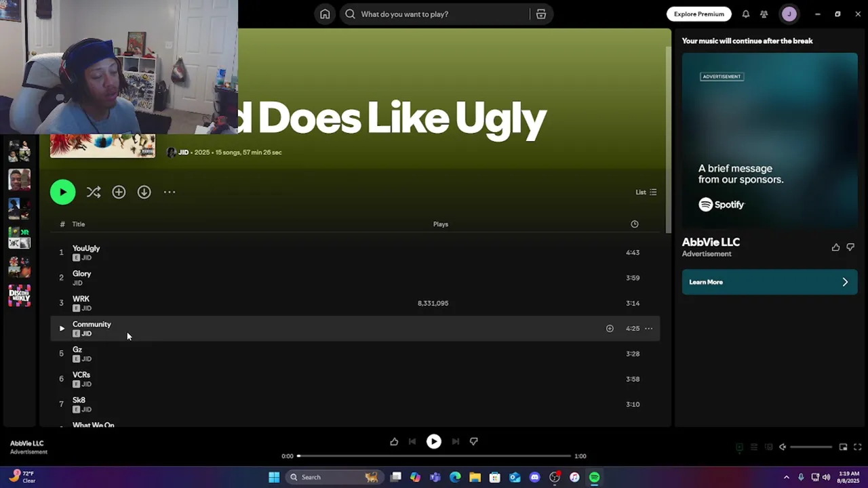
Task: Open the Friend Activity icon
Action: tap(764, 14)
